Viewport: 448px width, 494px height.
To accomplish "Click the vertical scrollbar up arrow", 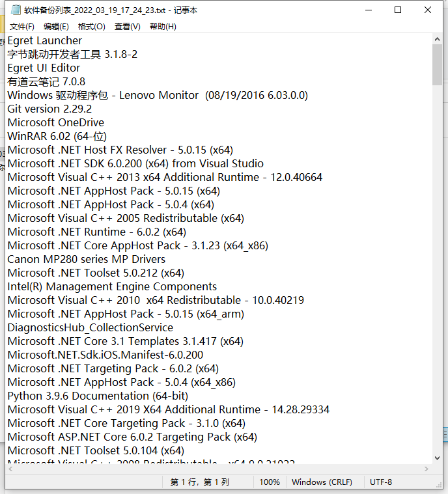I will (x=437, y=39).
